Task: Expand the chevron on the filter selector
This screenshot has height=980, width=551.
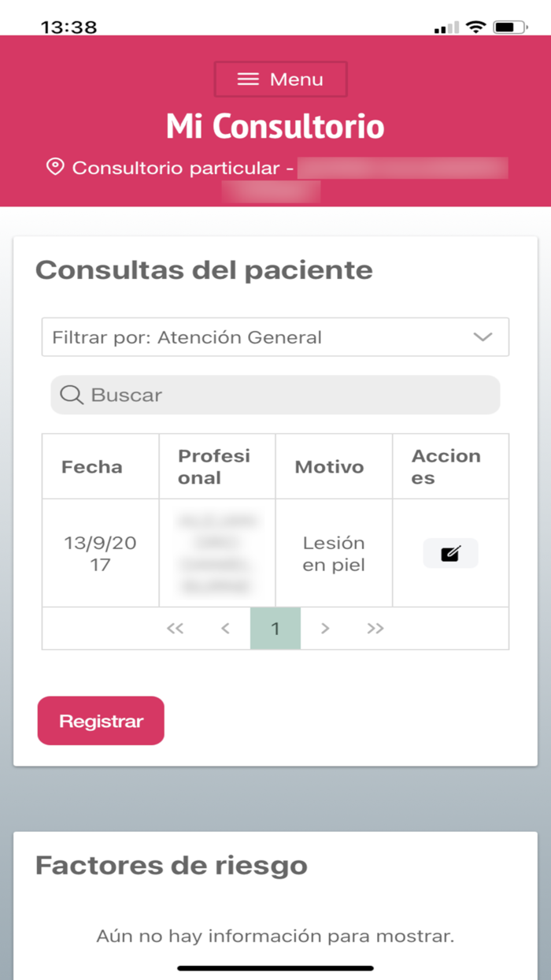Action: pos(483,336)
